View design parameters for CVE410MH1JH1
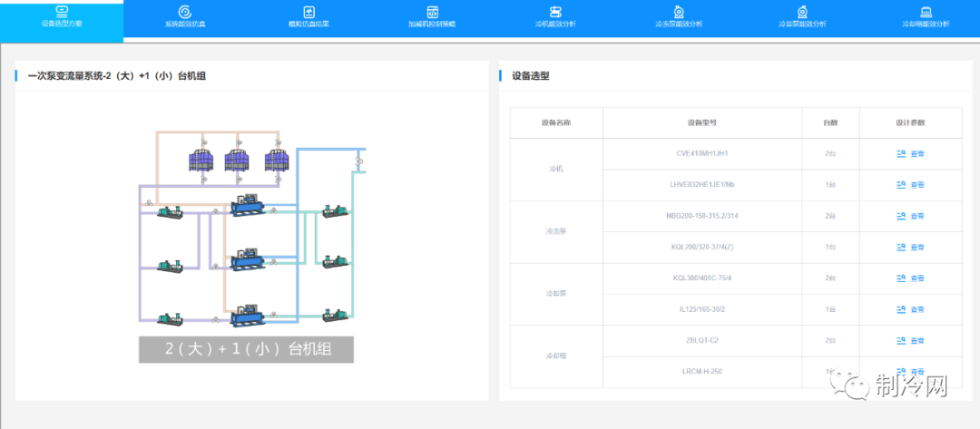This screenshot has height=429, width=980. (x=910, y=153)
